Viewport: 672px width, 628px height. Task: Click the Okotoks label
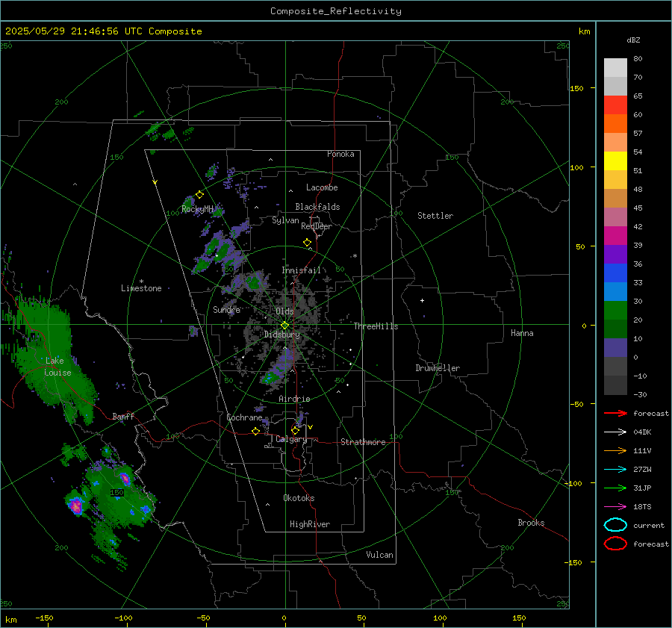click(x=299, y=498)
